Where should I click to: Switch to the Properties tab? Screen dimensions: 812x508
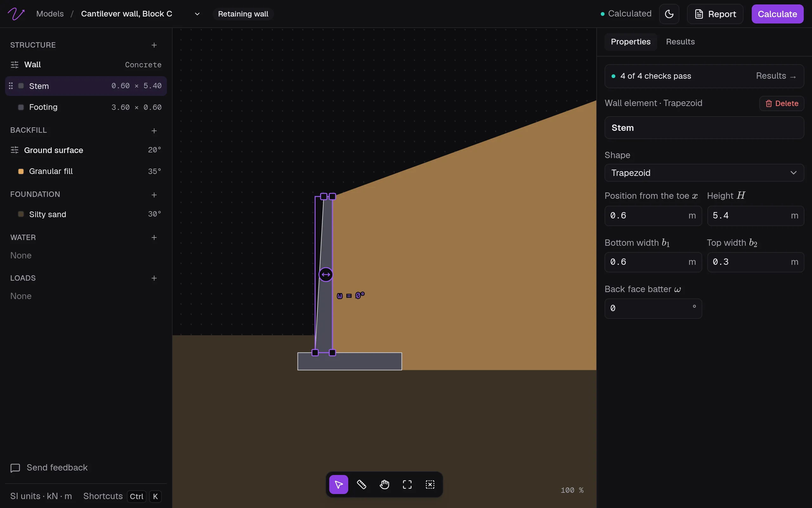[x=631, y=42]
